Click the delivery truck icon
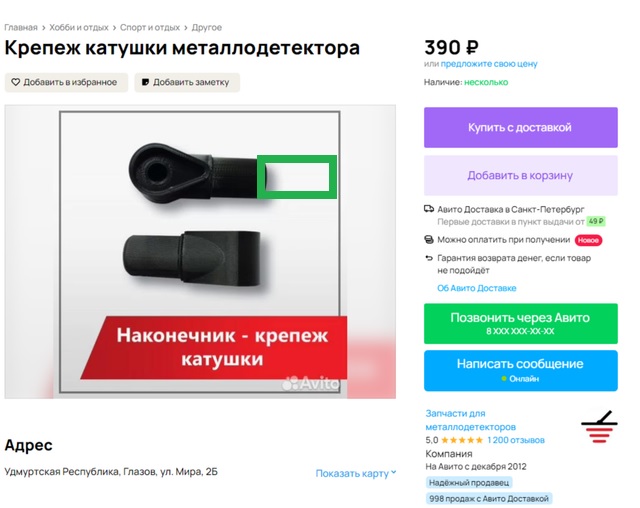The height and width of the screenshot is (508, 640). pos(429,209)
